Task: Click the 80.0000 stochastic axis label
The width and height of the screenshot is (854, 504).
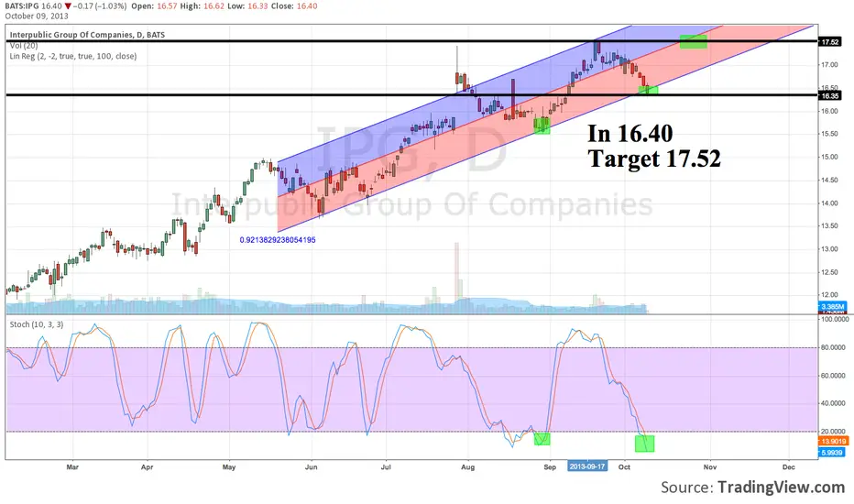Action: [833, 347]
